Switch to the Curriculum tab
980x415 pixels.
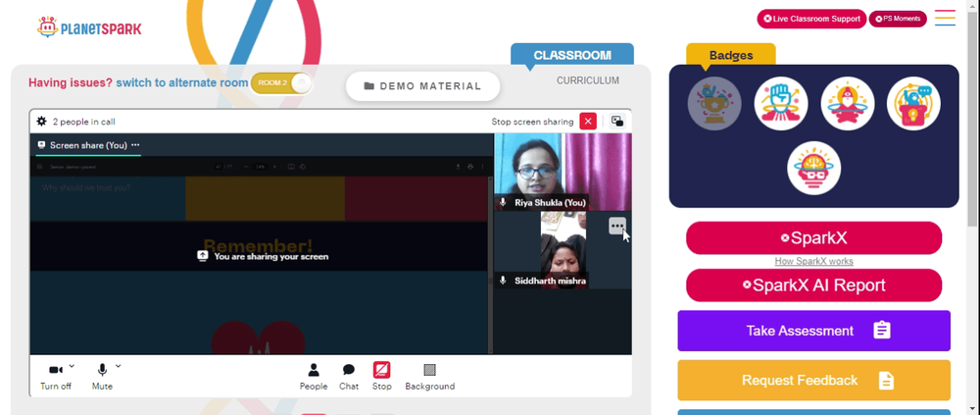[588, 80]
